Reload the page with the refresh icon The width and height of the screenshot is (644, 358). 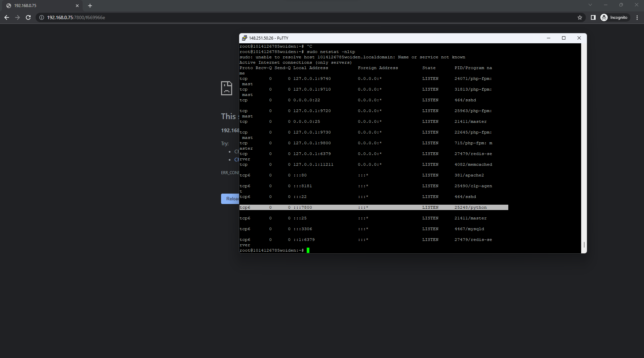pos(28,17)
